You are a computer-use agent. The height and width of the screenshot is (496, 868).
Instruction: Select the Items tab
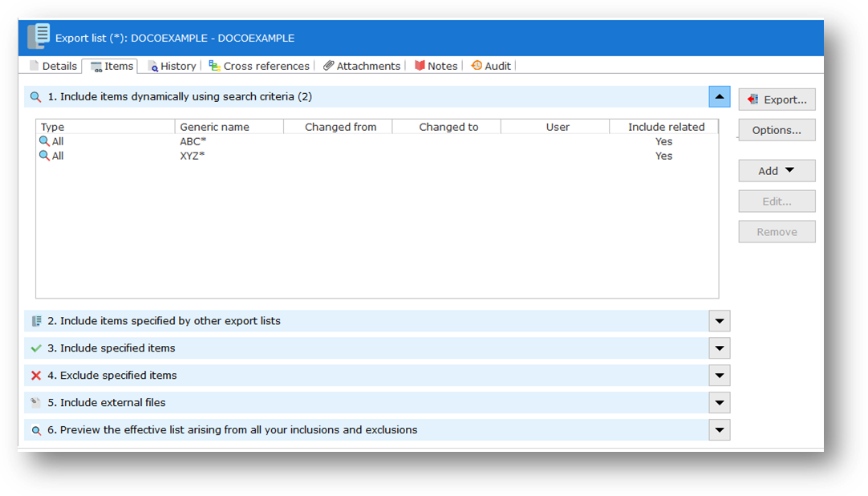click(x=112, y=66)
